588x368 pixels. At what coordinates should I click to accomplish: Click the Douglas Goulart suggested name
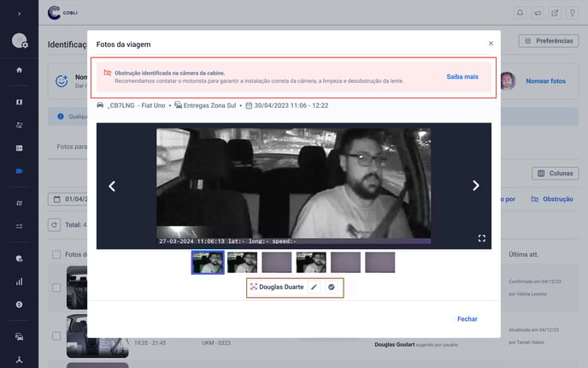[x=395, y=344]
